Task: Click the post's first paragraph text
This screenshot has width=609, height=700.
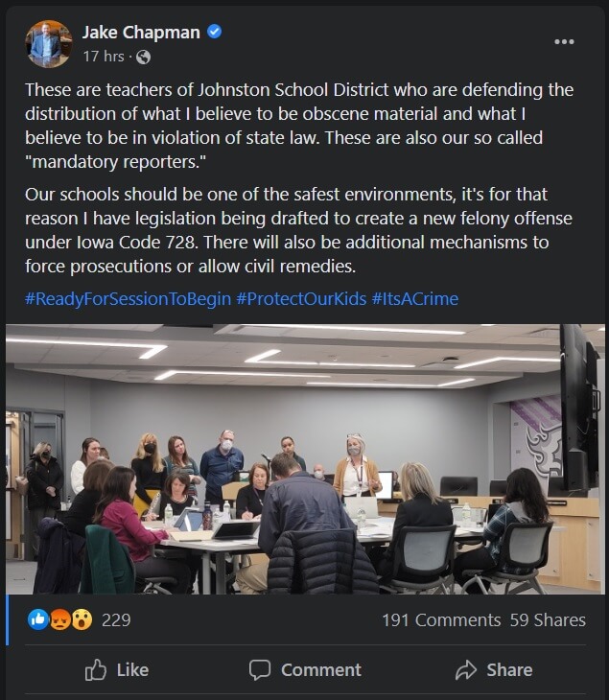Action: pos(299,126)
